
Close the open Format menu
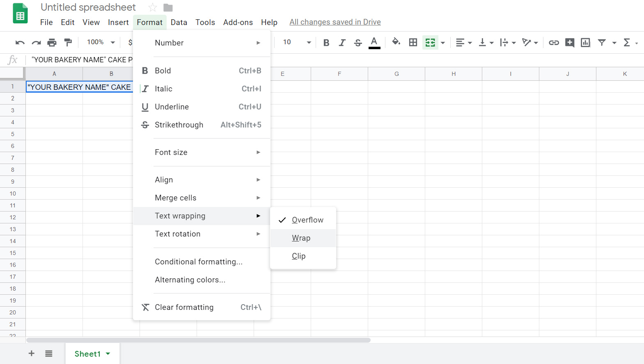point(149,22)
